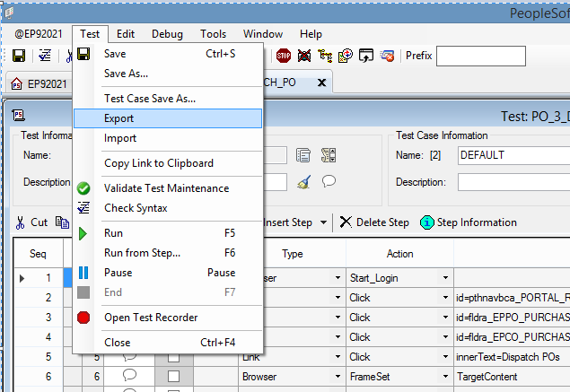This screenshot has height=392, width=570.
Task: Click the Delete Step X icon
Action: pos(346,222)
